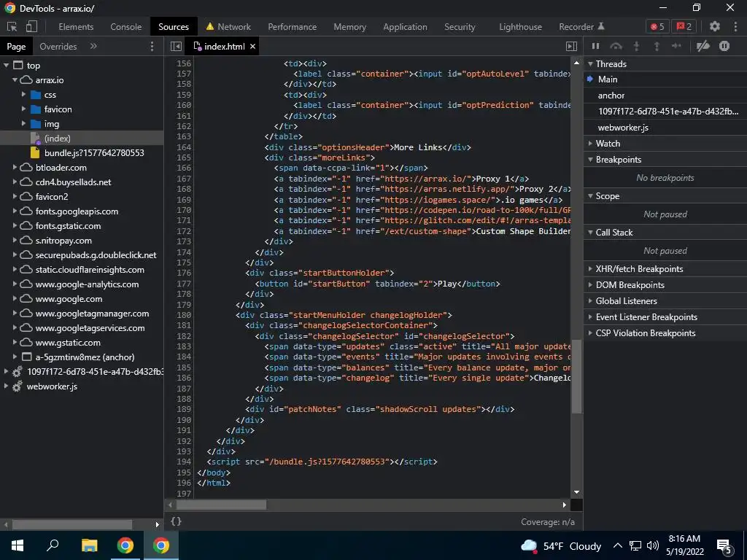Click the issues counter badge showing 2
Image resolution: width=747 pixels, height=560 pixels.
point(684,27)
